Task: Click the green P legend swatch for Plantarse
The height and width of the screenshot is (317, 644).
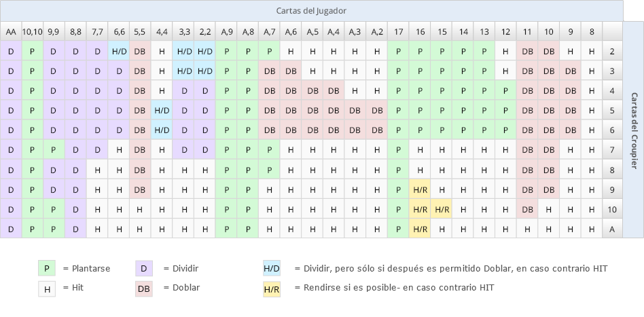Action: pyautogui.click(x=47, y=269)
